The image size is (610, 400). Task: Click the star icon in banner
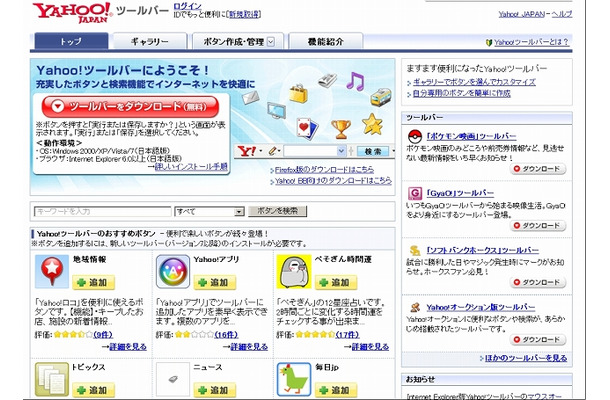click(372, 124)
